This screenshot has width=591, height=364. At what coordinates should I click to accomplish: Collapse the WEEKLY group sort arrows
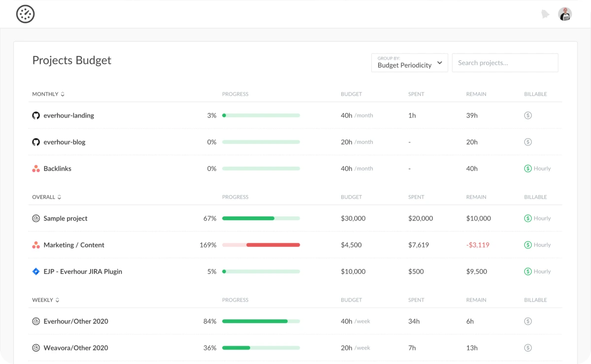(58, 300)
